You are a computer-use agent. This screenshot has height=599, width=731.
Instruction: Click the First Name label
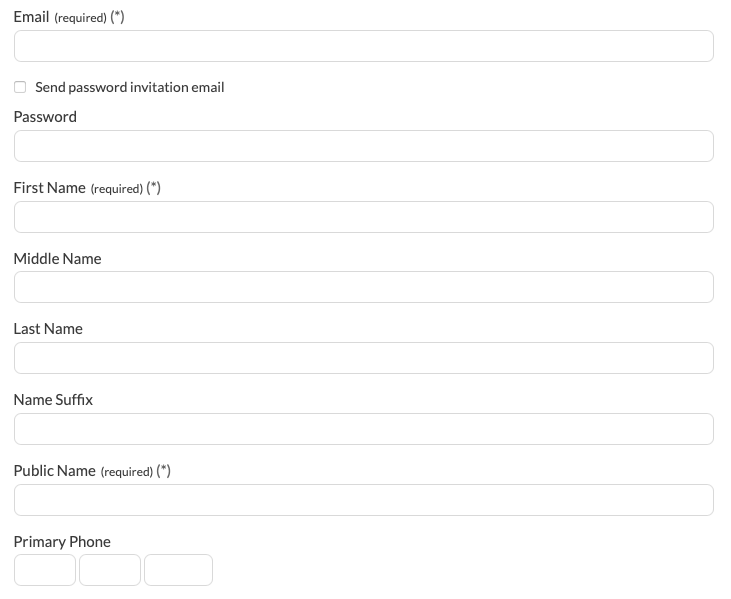pos(50,188)
